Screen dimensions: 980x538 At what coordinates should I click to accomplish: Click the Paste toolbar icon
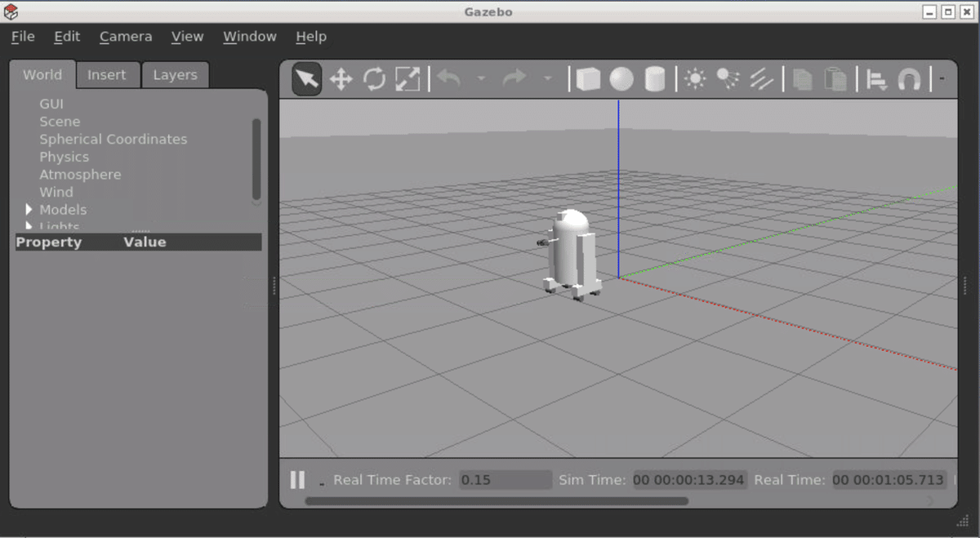point(835,79)
